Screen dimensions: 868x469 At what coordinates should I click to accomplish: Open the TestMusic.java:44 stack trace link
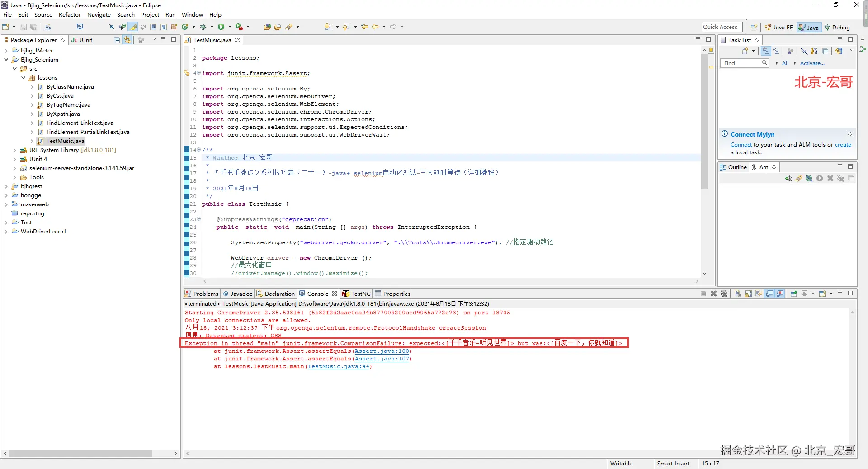(338, 366)
